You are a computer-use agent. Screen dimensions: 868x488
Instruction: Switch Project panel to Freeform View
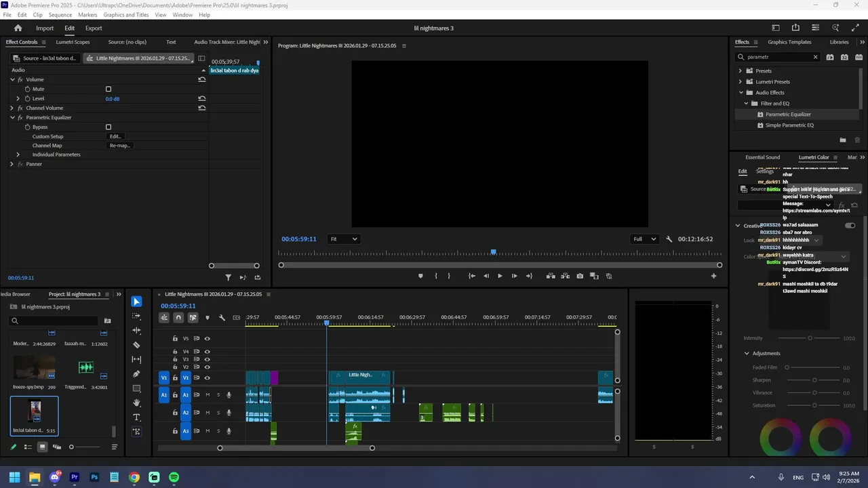[x=57, y=447]
